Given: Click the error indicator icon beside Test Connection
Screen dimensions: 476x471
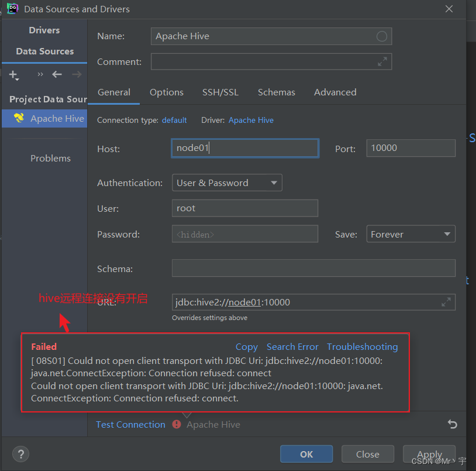Looking at the screenshot, I should 176,424.
